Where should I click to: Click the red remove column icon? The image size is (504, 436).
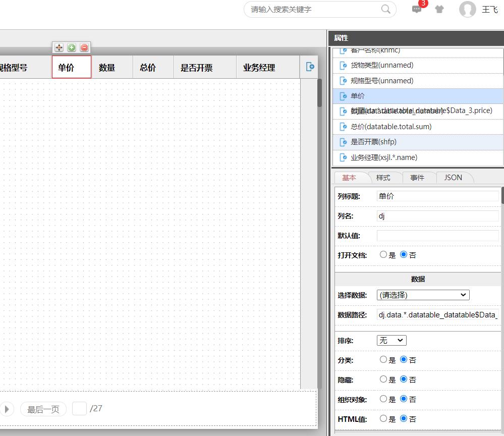pyautogui.click(x=84, y=47)
